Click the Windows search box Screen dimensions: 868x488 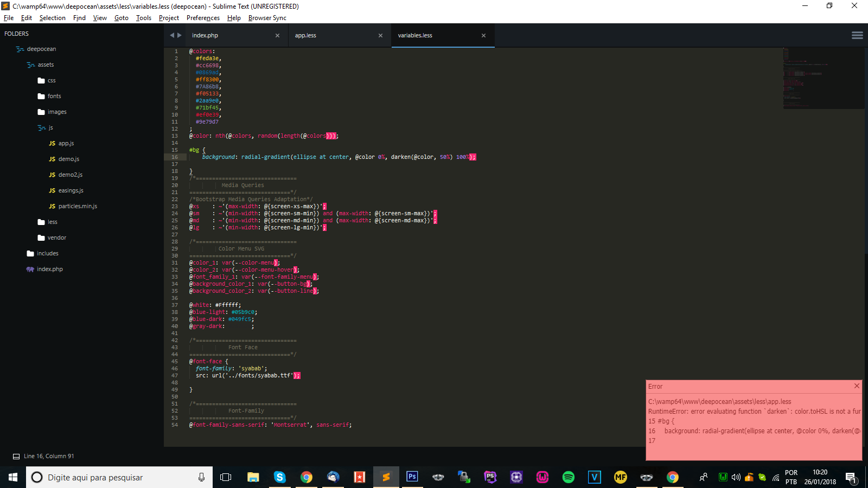119,477
